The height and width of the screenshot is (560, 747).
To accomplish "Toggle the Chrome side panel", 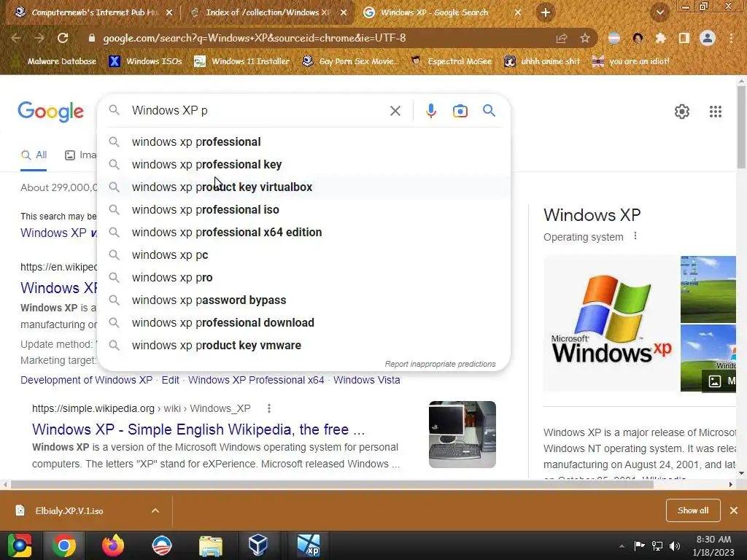I will [x=684, y=38].
